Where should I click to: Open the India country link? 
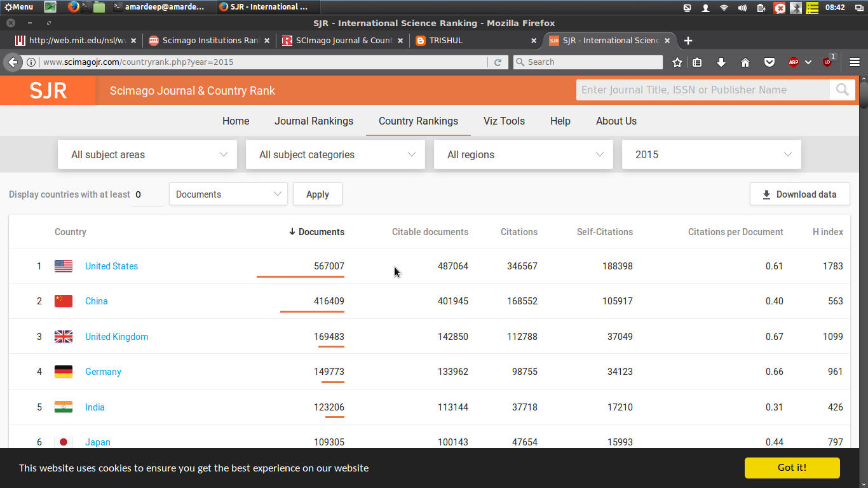[95, 407]
